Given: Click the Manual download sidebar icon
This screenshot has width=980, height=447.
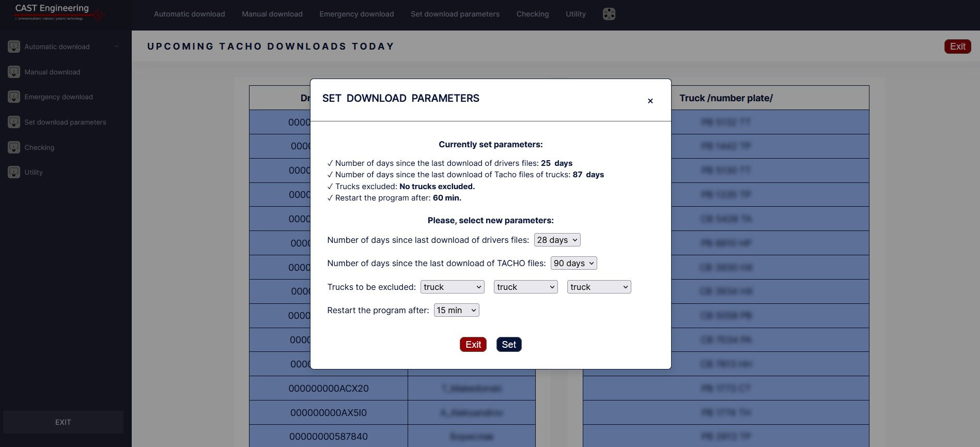Looking at the screenshot, I should [x=14, y=72].
